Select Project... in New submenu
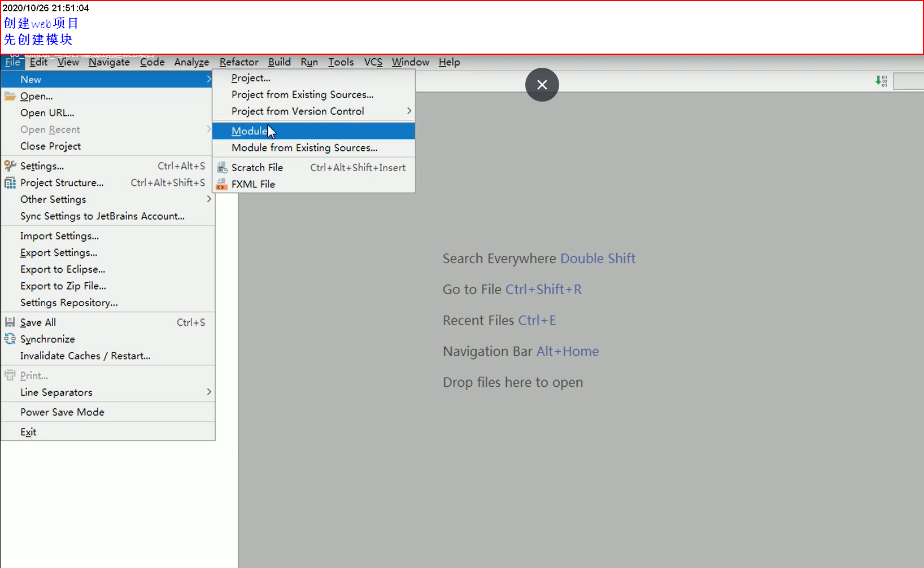Viewport: 924px width, 568px height. pyautogui.click(x=313, y=78)
